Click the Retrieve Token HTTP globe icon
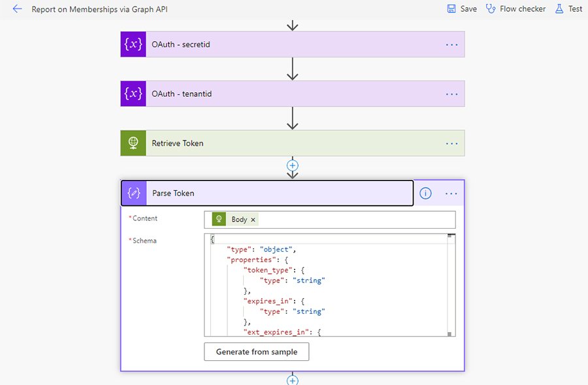This screenshot has width=588, height=385. click(x=133, y=143)
